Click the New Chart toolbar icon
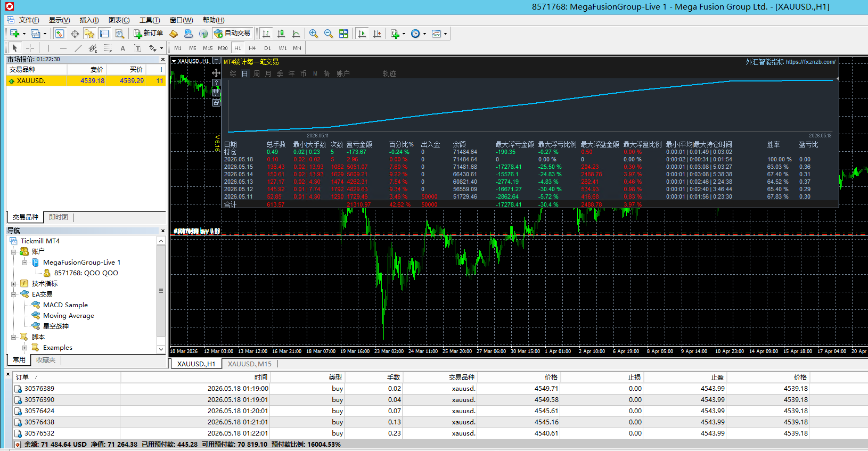Screen dimensions: 868x451 click(x=14, y=34)
